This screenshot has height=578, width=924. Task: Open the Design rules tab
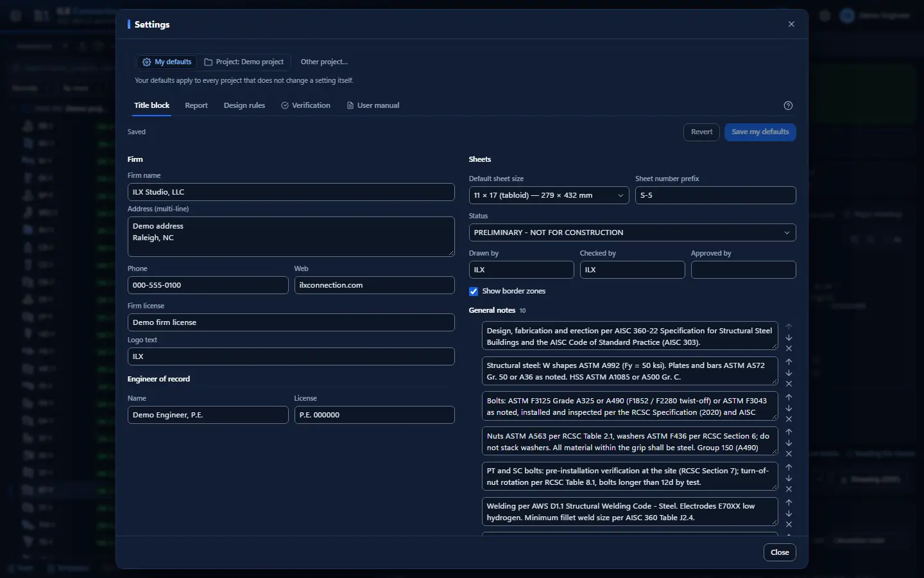(244, 105)
